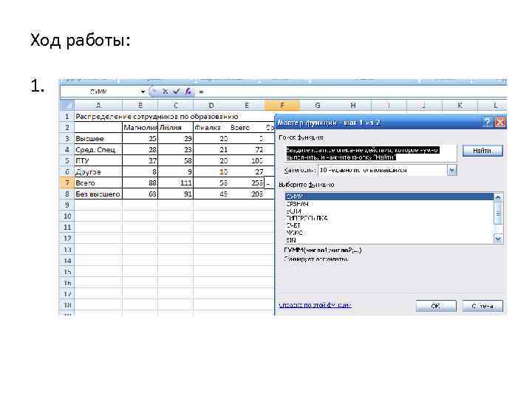Select ГИПЕРССЫЛКА in the function list

coord(389,218)
